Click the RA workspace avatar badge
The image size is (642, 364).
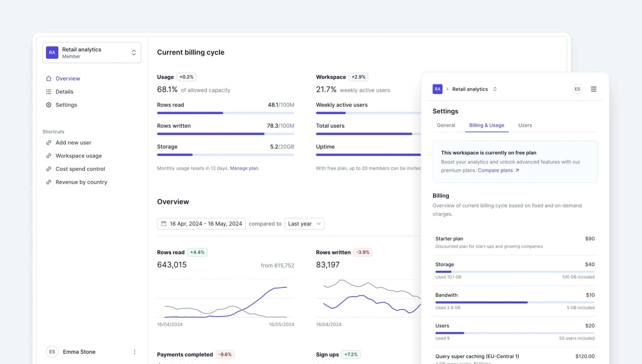pyautogui.click(x=52, y=52)
